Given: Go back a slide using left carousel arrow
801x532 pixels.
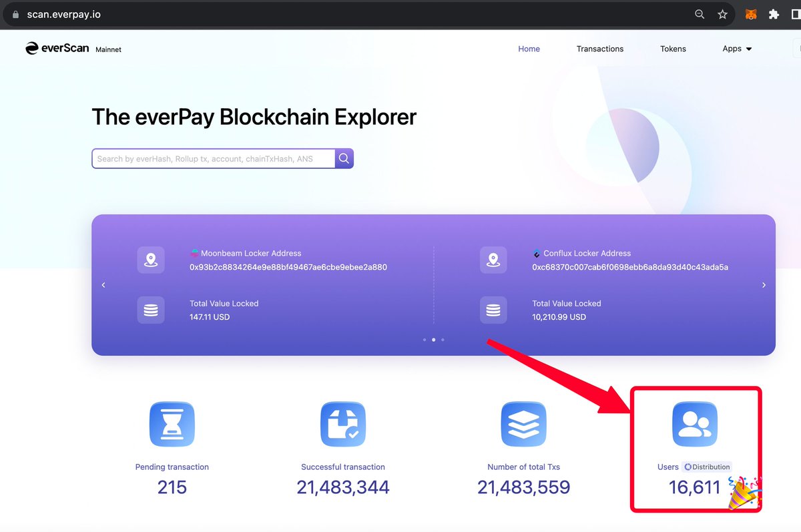Looking at the screenshot, I should 103,284.
